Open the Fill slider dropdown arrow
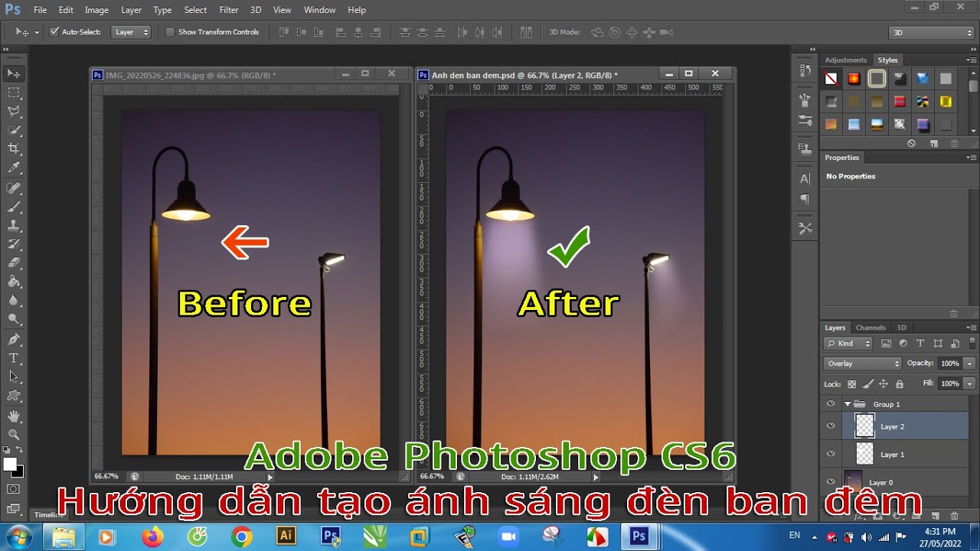980x551 pixels. pos(970,383)
